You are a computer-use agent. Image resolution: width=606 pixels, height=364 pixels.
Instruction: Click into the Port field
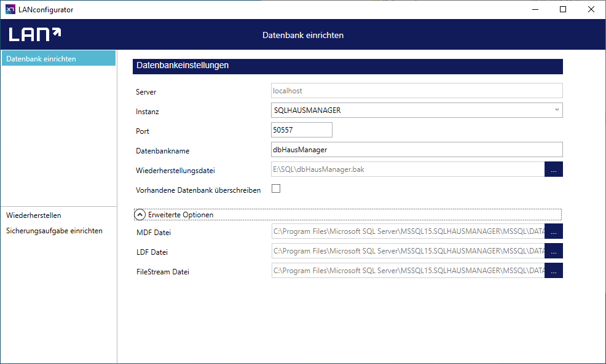(x=301, y=130)
